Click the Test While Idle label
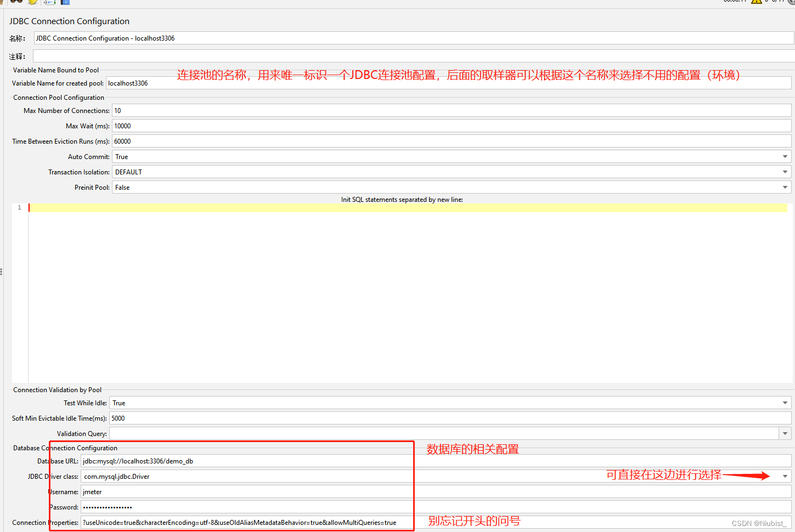This screenshot has height=532, width=795. tap(85, 403)
